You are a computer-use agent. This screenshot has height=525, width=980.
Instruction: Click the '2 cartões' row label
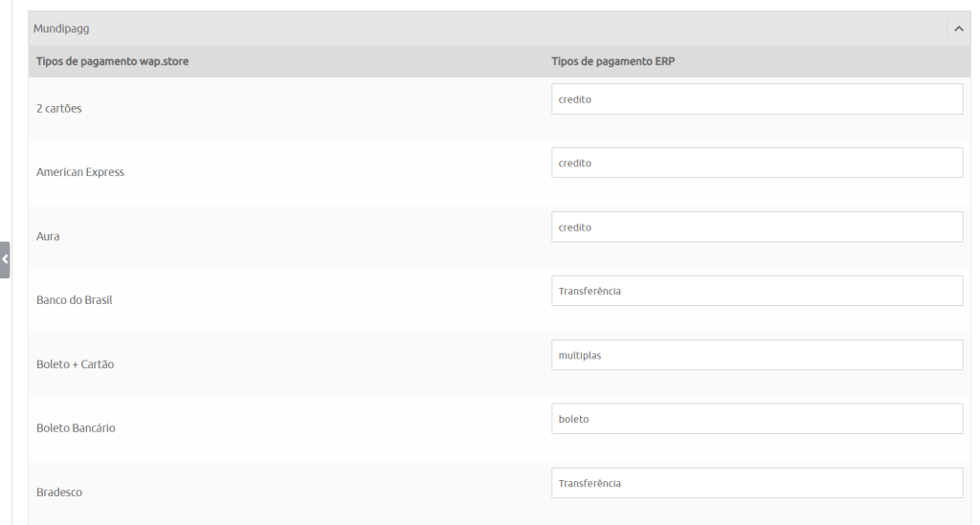pyautogui.click(x=59, y=108)
